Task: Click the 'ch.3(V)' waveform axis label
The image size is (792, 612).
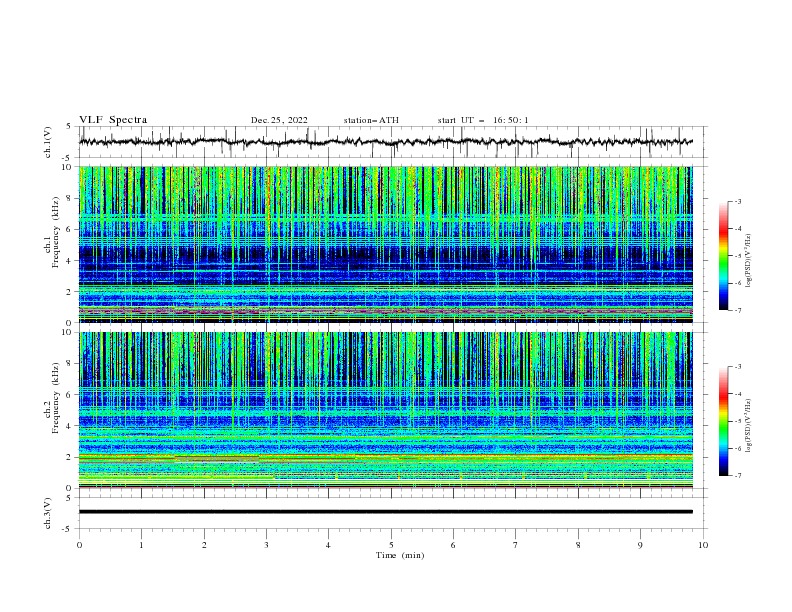Action: (48, 513)
